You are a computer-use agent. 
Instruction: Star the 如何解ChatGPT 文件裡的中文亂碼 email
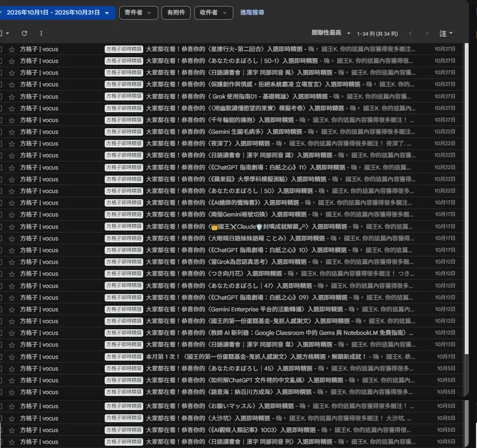11,381
